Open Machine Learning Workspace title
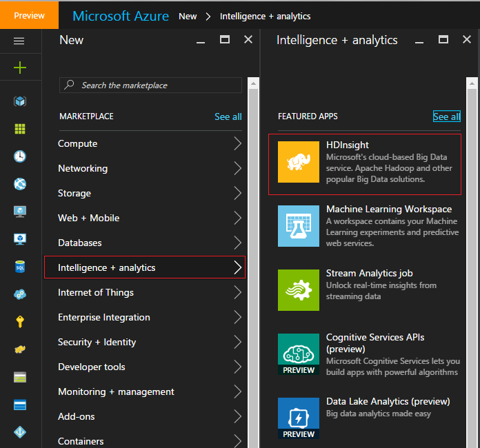Image resolution: width=480 pixels, height=448 pixels. click(x=389, y=209)
